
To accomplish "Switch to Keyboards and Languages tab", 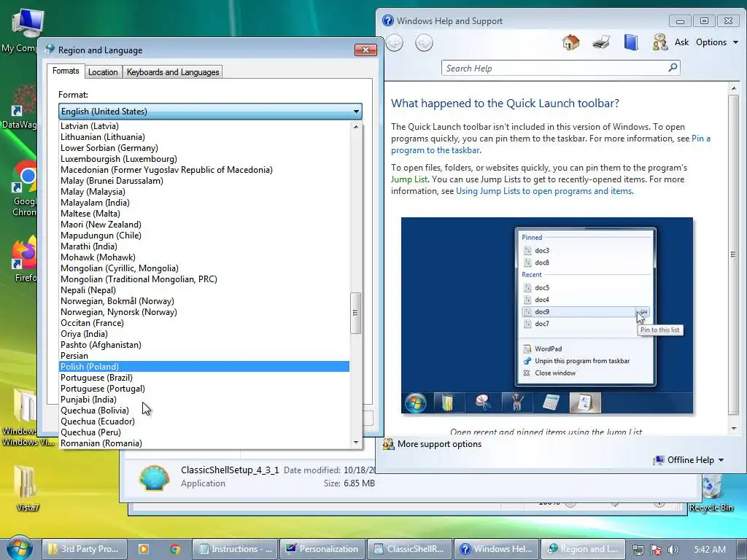I will 173,72.
